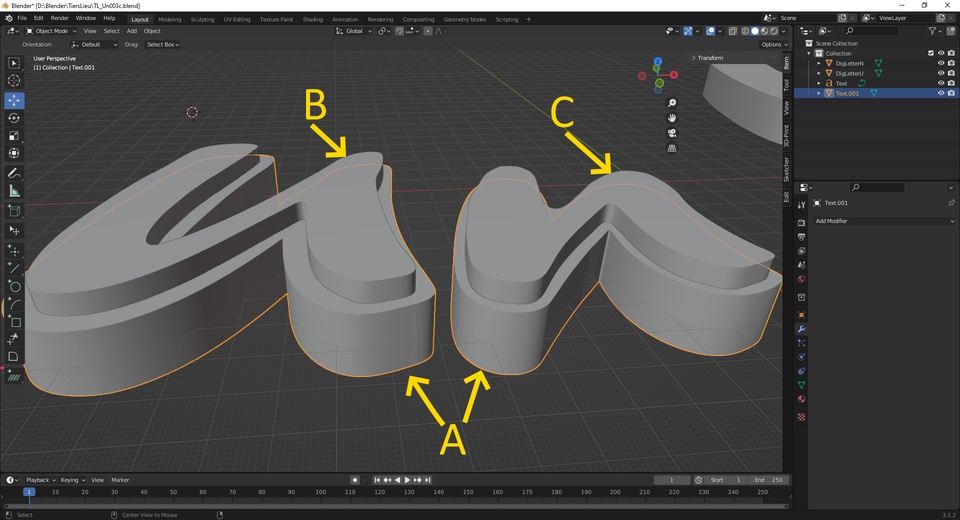Click the outliner search field
The height and width of the screenshot is (520, 960).
coord(873,31)
